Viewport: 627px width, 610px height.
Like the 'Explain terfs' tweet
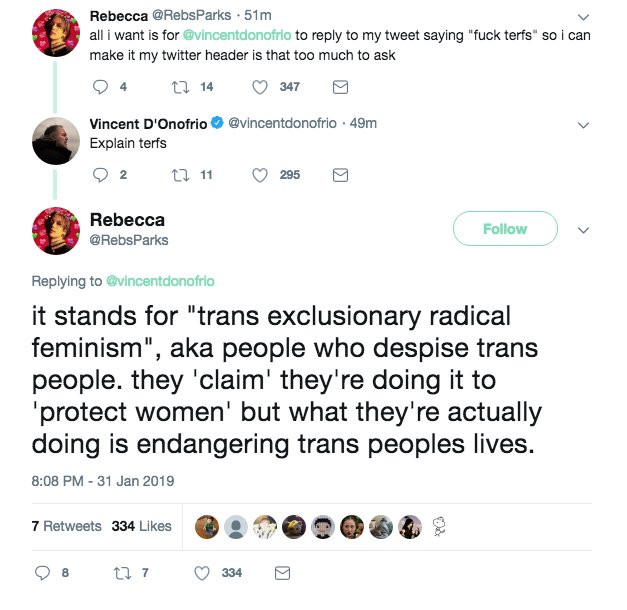pyautogui.click(x=260, y=175)
